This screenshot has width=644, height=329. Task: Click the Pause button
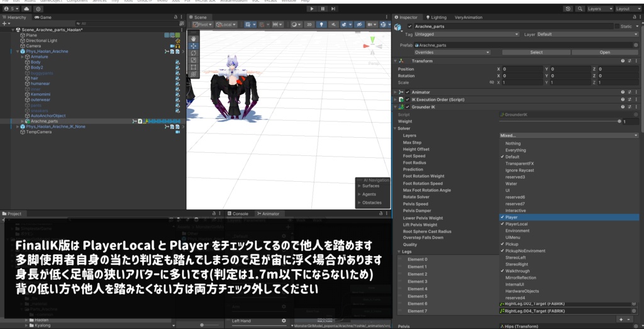[x=323, y=9]
